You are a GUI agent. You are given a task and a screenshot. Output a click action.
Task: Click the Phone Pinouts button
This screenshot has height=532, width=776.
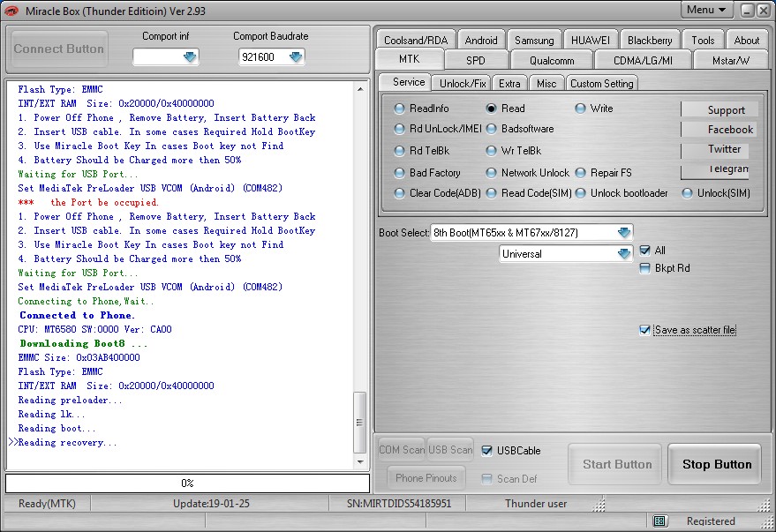[426, 477]
